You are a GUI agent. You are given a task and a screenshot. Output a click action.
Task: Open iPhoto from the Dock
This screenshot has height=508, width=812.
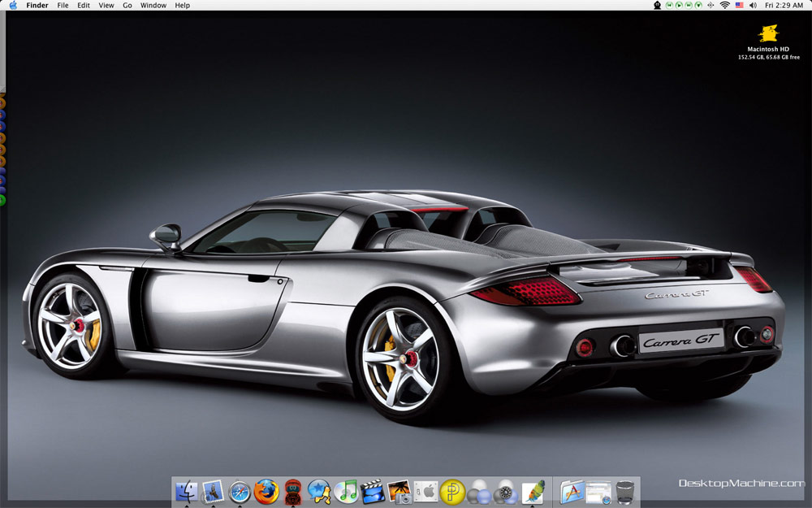pos(400,491)
